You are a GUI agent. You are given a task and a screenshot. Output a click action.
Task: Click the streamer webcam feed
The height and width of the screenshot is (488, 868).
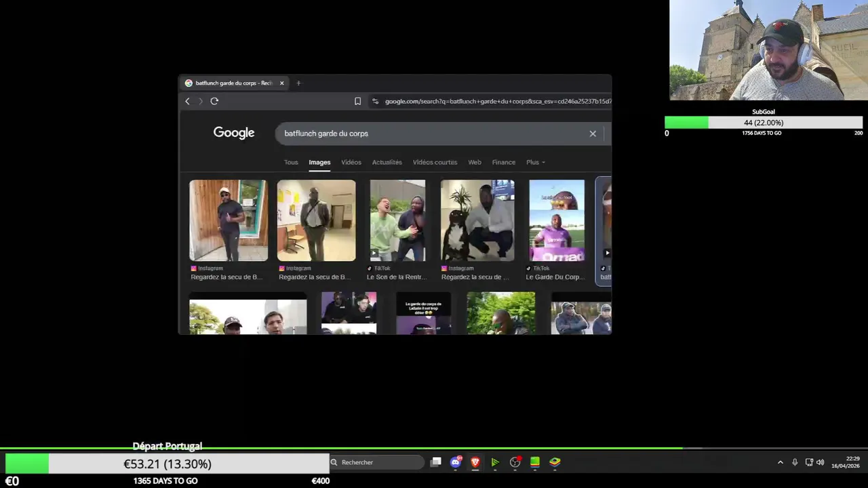[x=768, y=50]
